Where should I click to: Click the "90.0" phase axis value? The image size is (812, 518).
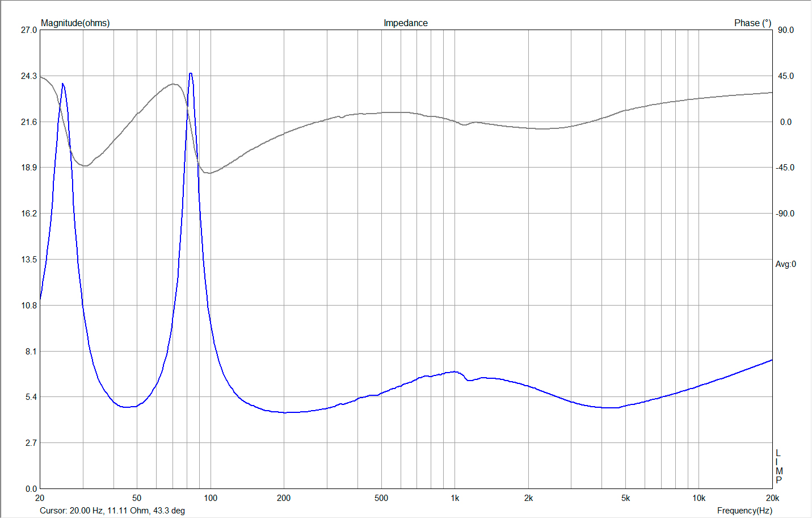[x=786, y=30]
